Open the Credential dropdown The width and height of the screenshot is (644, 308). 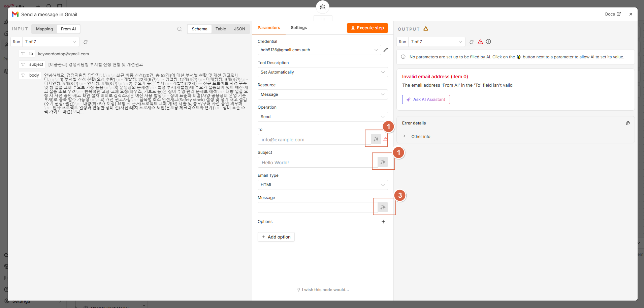tap(319, 50)
